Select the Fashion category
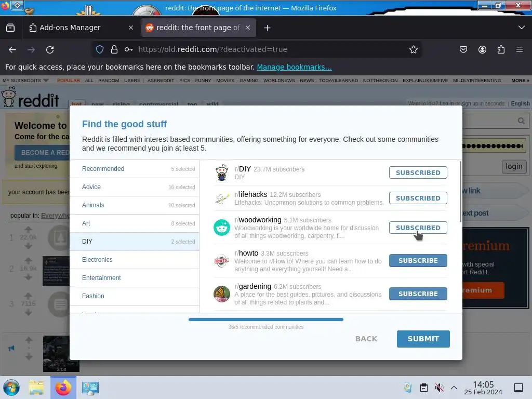Image resolution: width=532 pixels, height=399 pixels. [x=135, y=296]
